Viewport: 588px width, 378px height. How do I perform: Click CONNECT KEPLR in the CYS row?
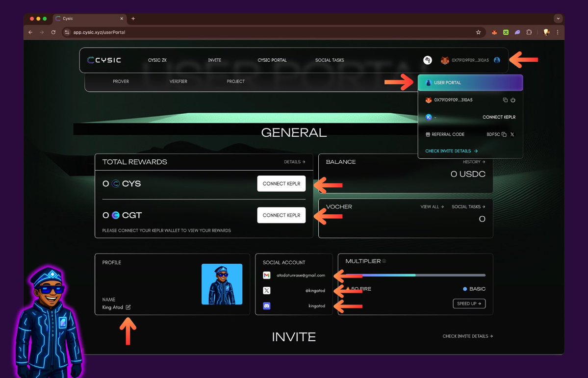281,184
